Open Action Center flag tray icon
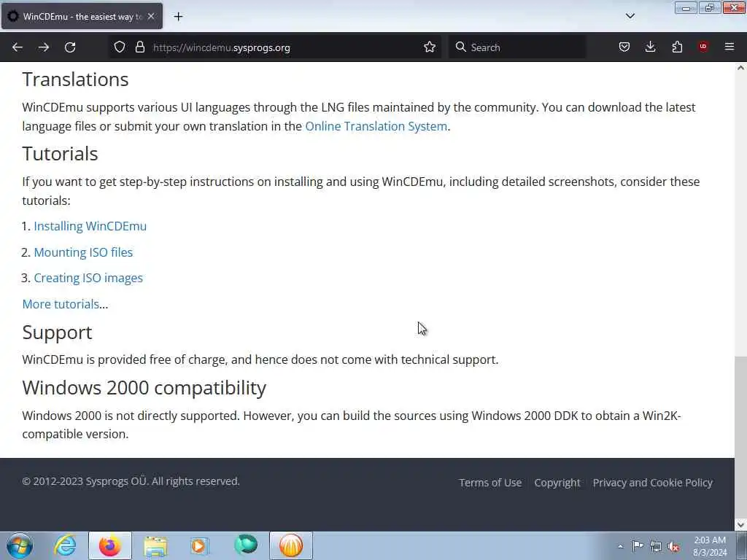This screenshot has height=560, width=747. [638, 545]
